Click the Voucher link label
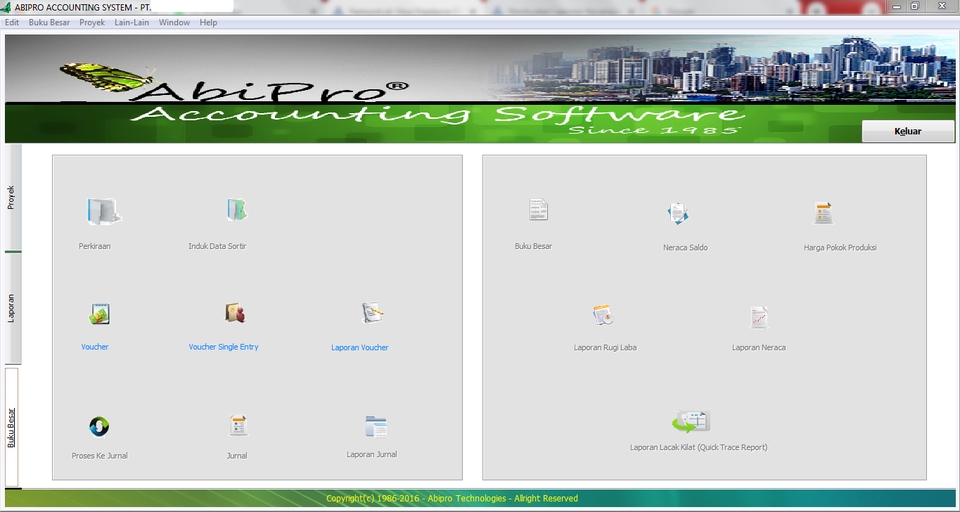This screenshot has height=512, width=960. (x=95, y=347)
